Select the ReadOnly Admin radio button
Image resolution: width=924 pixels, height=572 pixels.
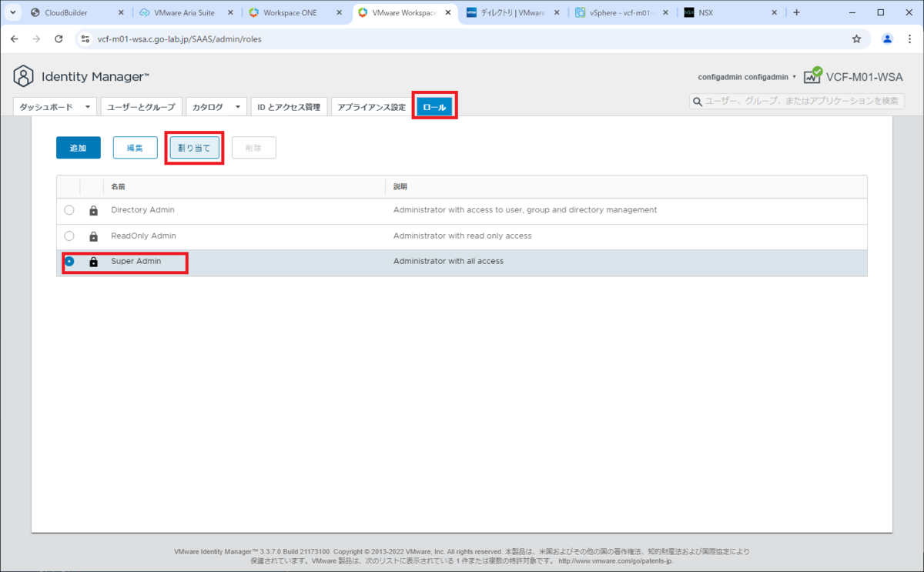click(x=69, y=236)
